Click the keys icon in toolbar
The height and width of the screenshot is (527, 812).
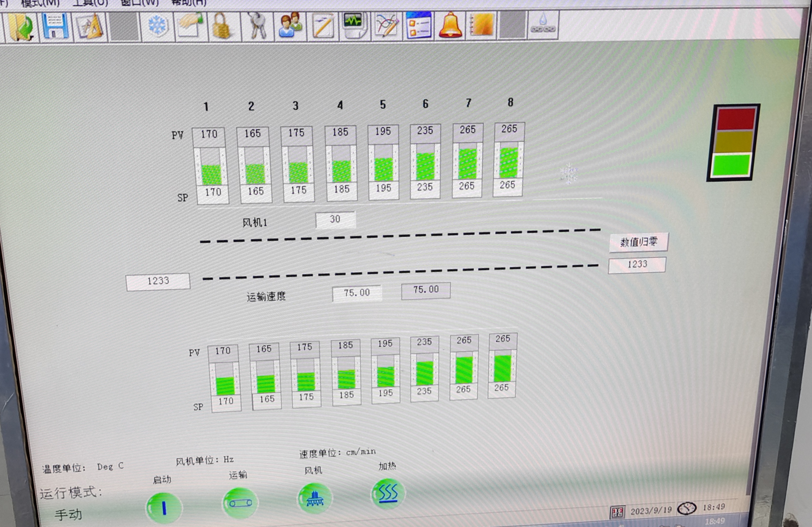coord(257,26)
